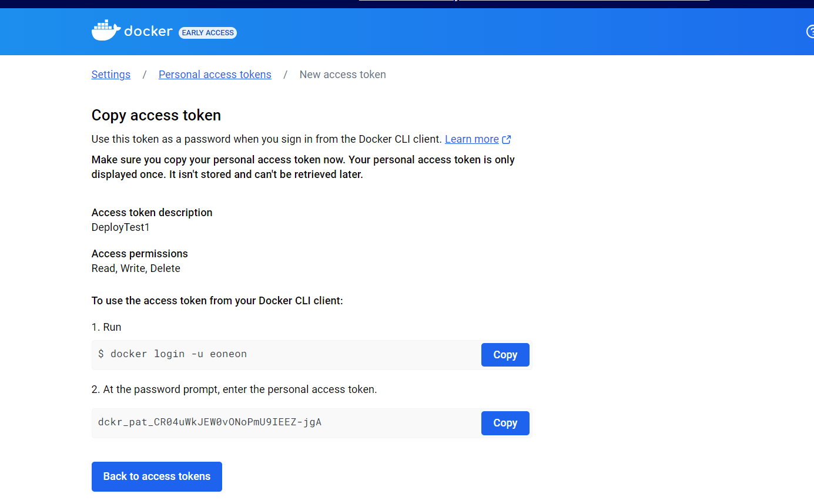Copy the docker login command
The image size is (814, 504).
[505, 355]
